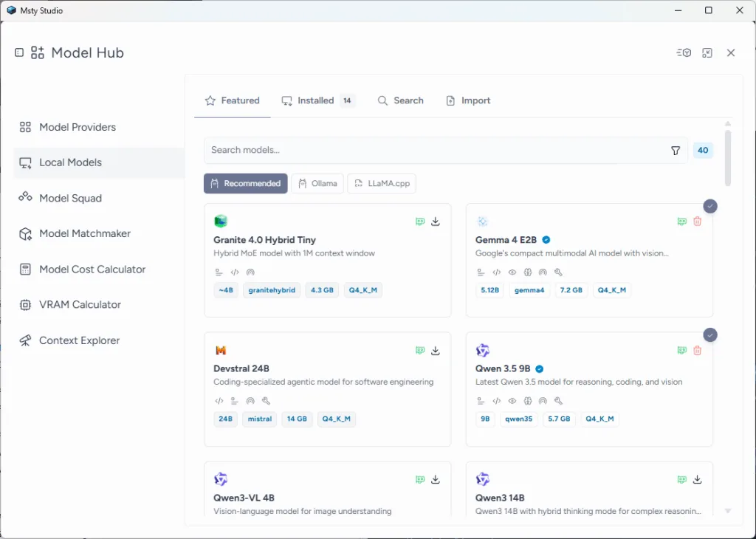Click the GPU compatibility icon on Granite card
Viewport: 756px width, 539px height.
(x=420, y=222)
